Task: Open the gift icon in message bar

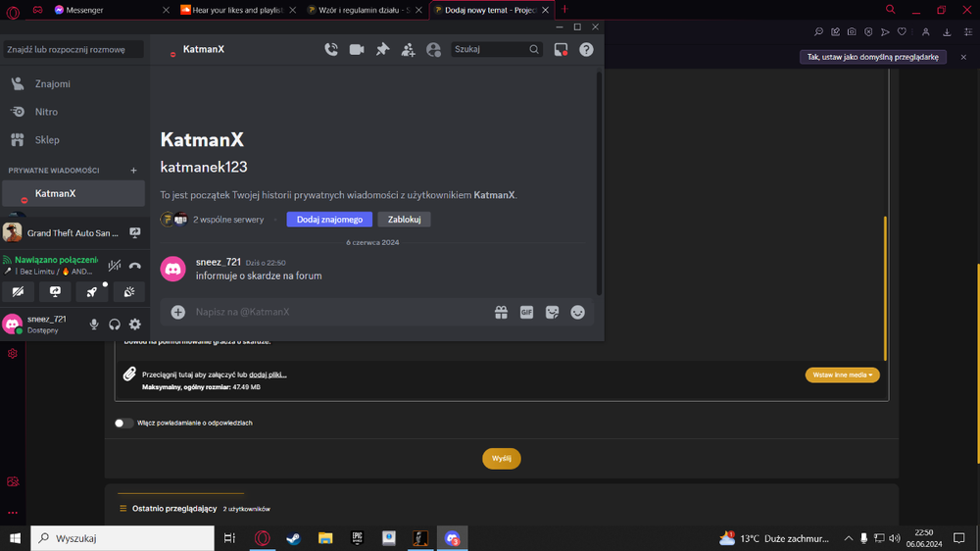Action: click(x=501, y=312)
